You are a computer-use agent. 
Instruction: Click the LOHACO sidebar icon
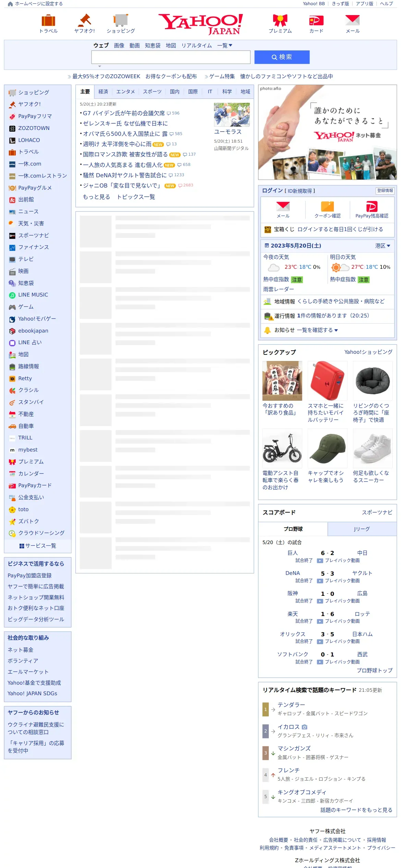[x=12, y=141]
